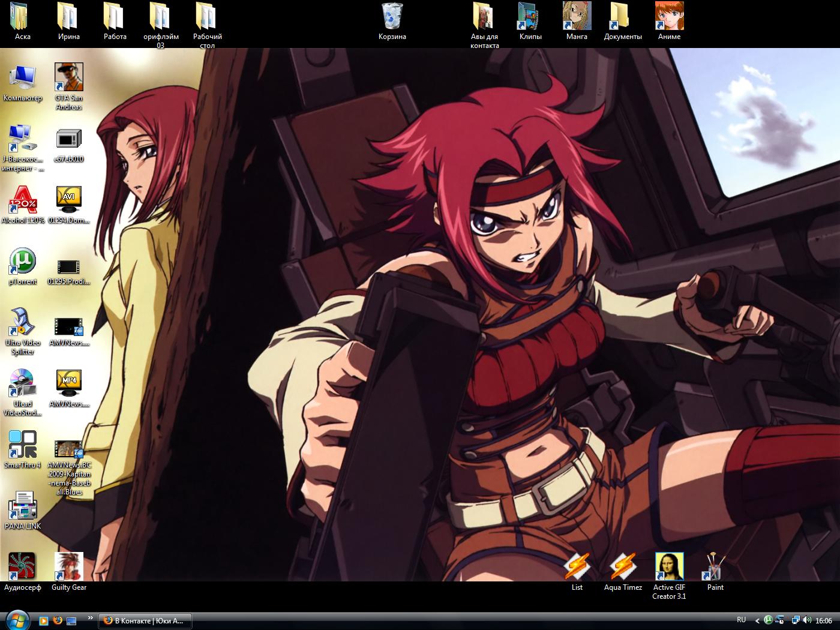
Task: Expand the Quick Launch overflow chevron
Action: tap(91, 617)
